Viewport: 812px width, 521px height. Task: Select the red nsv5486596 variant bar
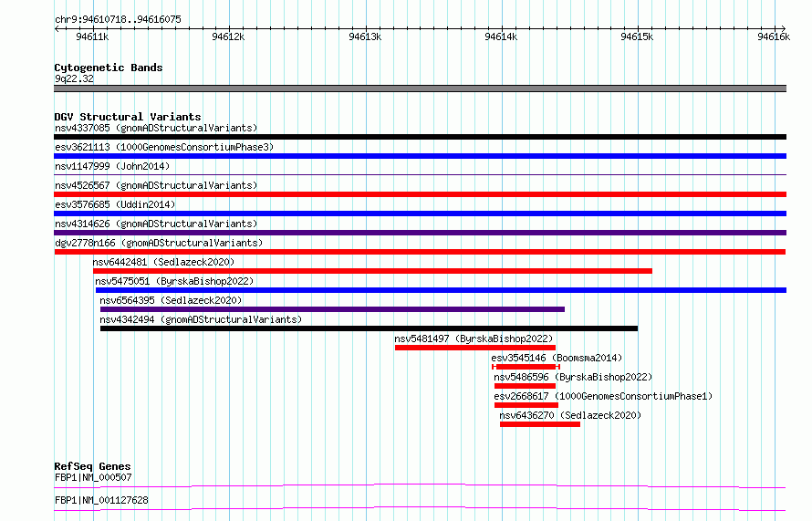[525, 386]
